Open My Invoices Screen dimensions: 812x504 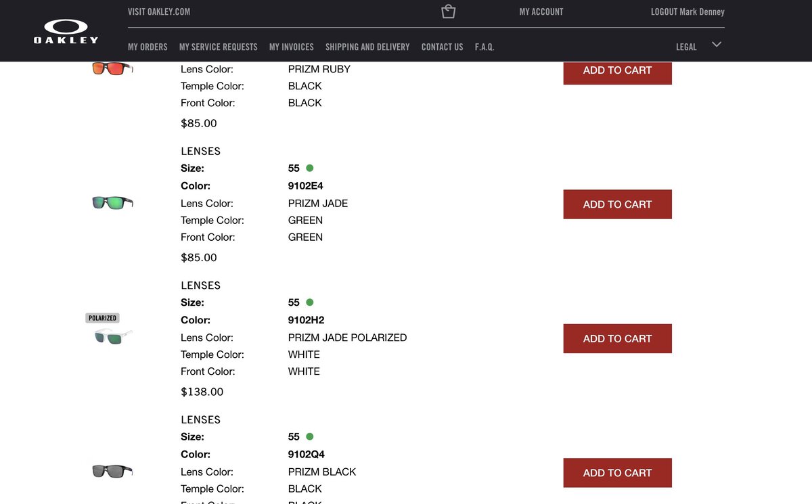[291, 47]
